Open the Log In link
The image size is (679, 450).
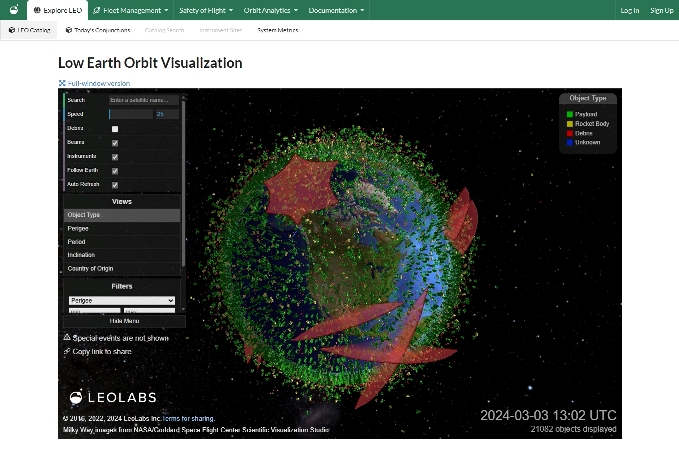click(629, 10)
